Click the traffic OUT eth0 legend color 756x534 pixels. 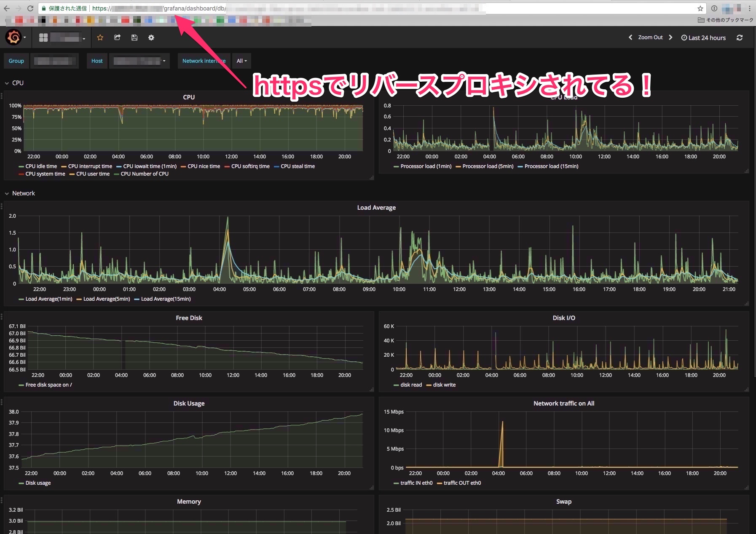coord(440,483)
